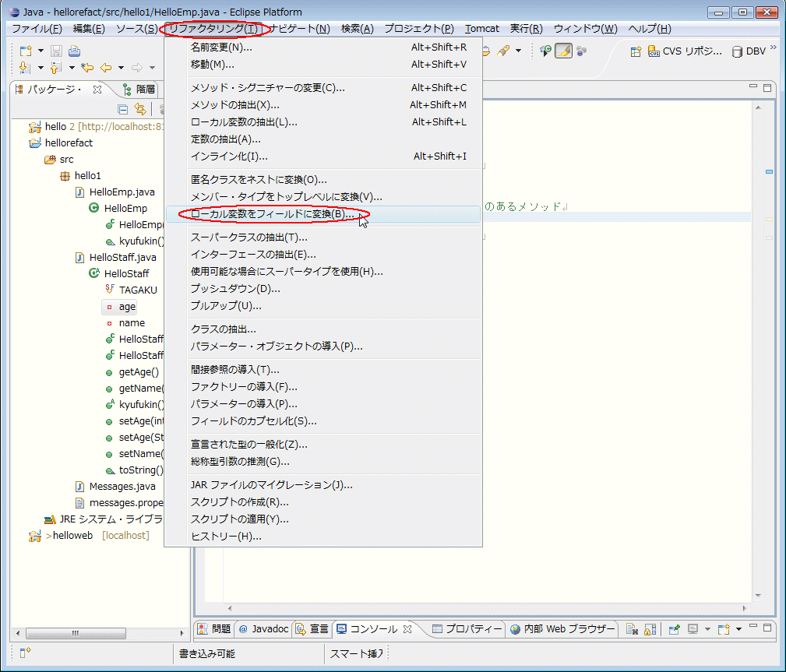Open the ナビゲート(N) menu
The width and height of the screenshot is (786, 672).
tap(300, 29)
